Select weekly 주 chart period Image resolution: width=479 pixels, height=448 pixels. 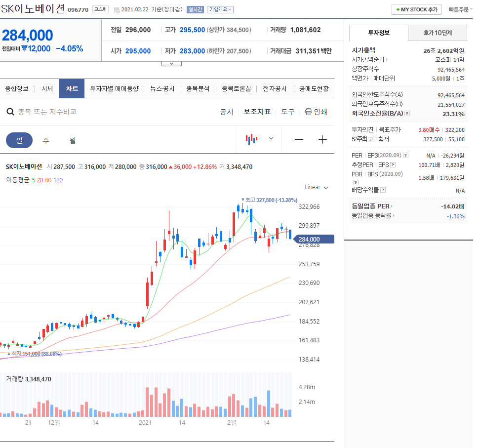click(46, 140)
